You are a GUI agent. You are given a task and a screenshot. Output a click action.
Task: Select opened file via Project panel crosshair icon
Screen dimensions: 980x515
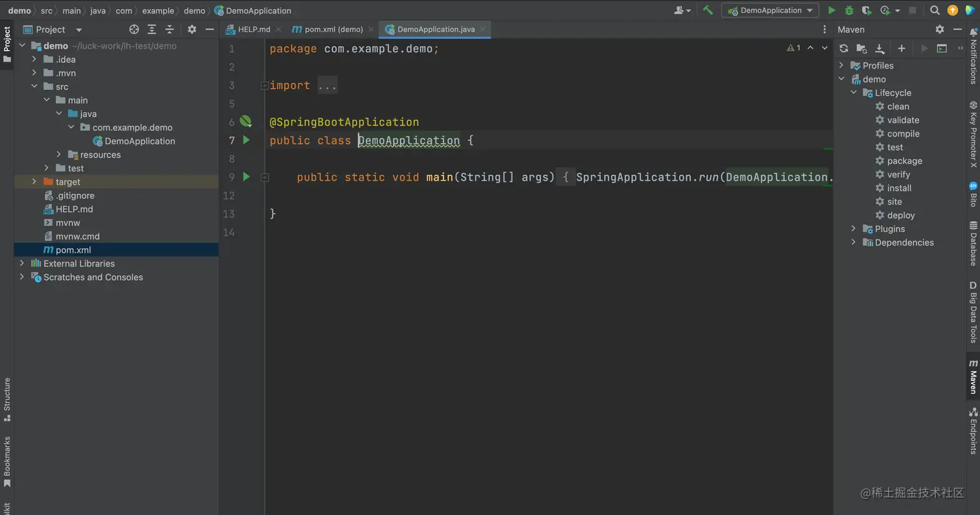coord(134,29)
